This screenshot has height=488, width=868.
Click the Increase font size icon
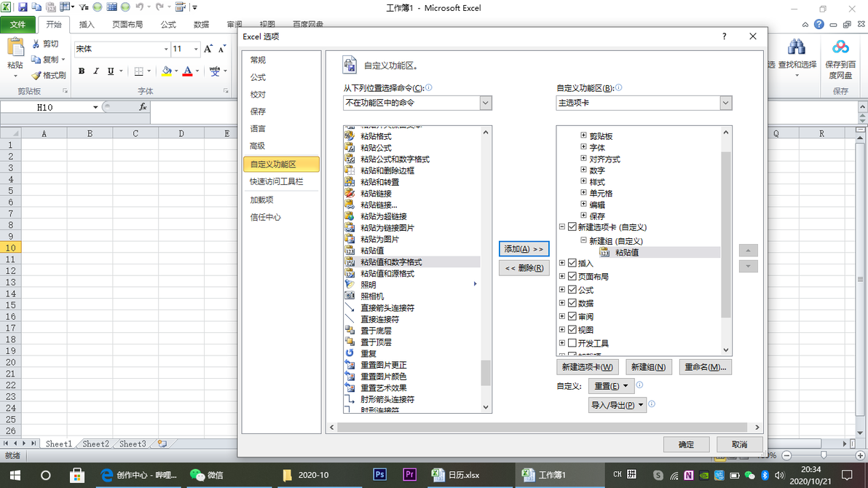click(x=208, y=50)
